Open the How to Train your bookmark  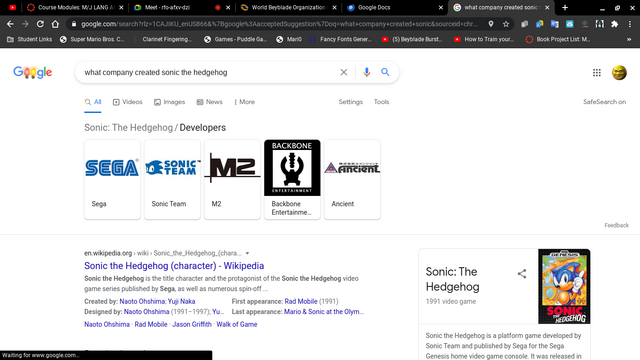click(484, 39)
